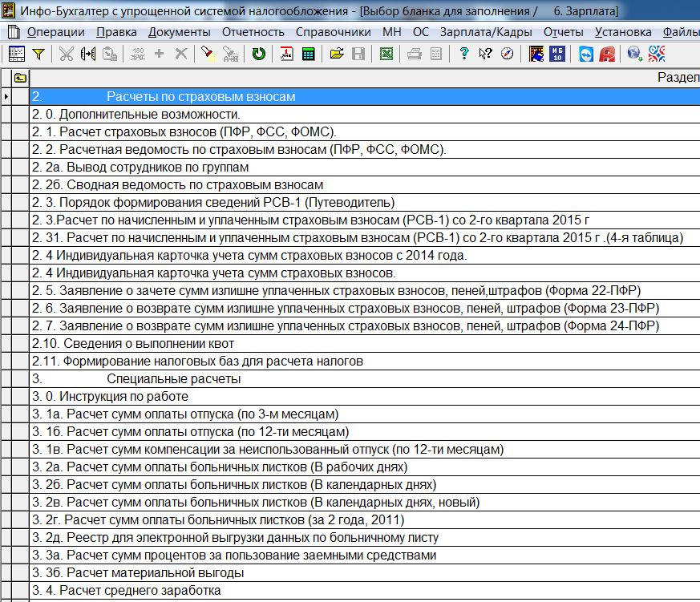Select 'Индивидуальная карточка ... с 2014 года.' row

click(365, 256)
